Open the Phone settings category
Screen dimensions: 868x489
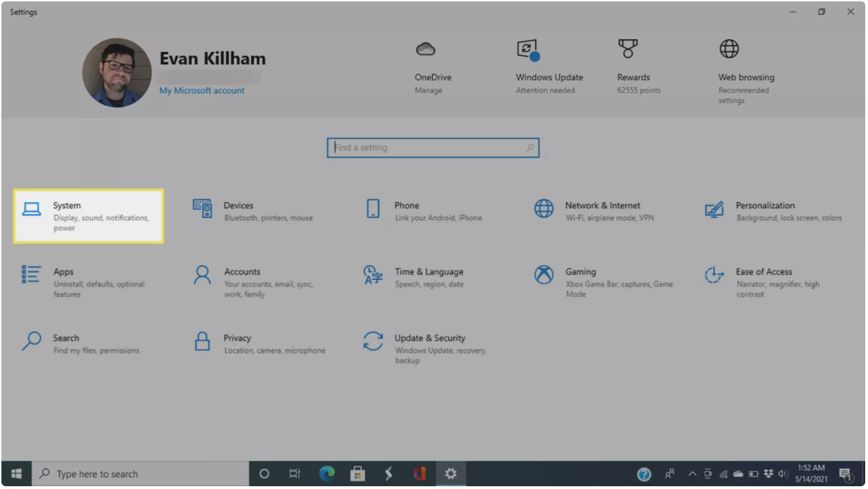pyautogui.click(x=422, y=211)
